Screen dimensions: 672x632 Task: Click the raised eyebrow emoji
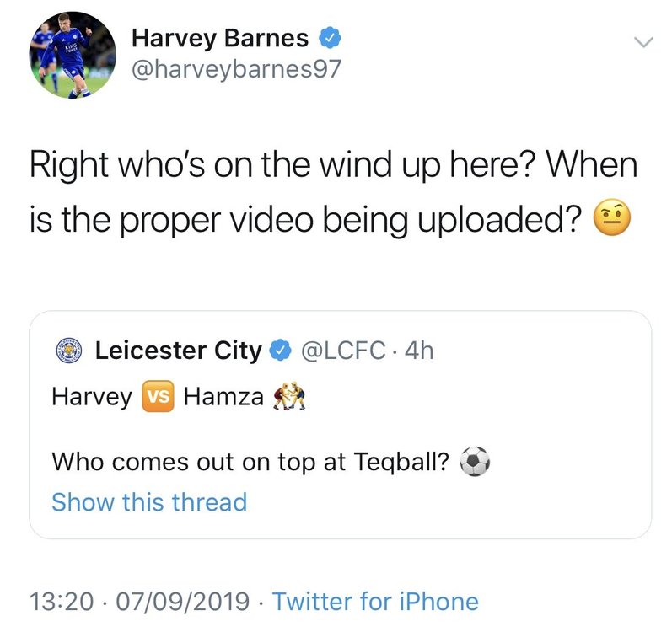click(611, 217)
